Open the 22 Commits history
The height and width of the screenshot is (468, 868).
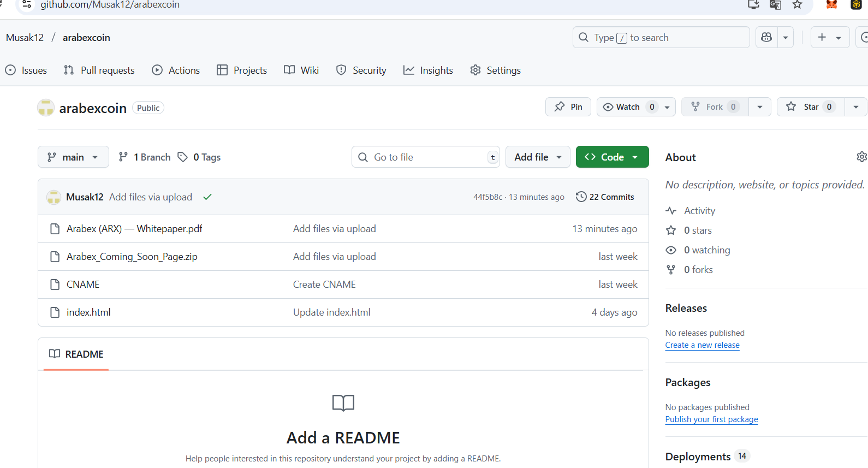605,197
